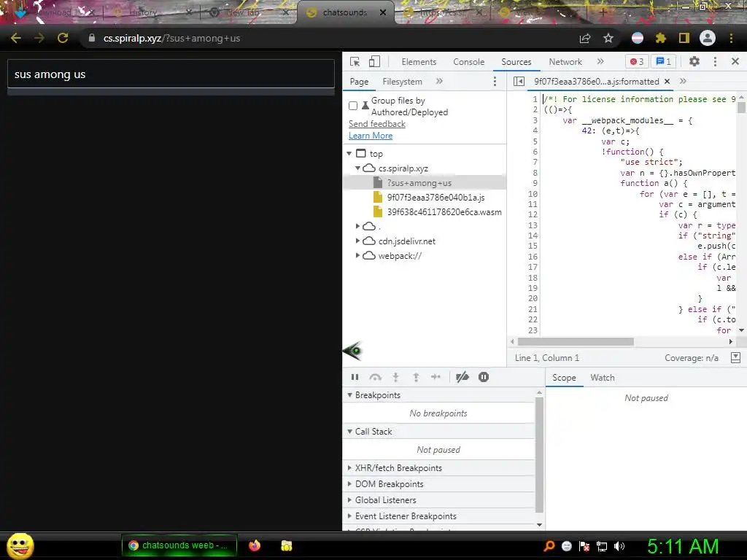
Task: Select the Sources tab
Action: click(x=516, y=62)
